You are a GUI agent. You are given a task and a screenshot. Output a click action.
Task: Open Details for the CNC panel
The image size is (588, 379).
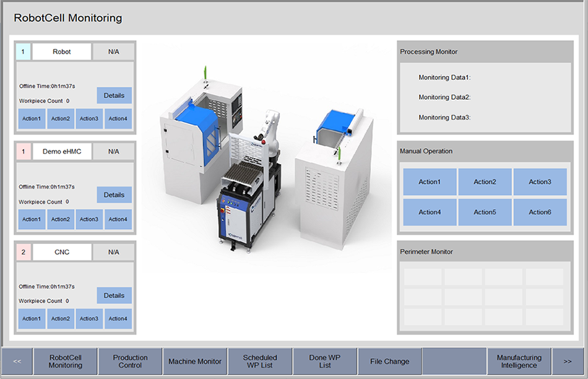tap(114, 295)
